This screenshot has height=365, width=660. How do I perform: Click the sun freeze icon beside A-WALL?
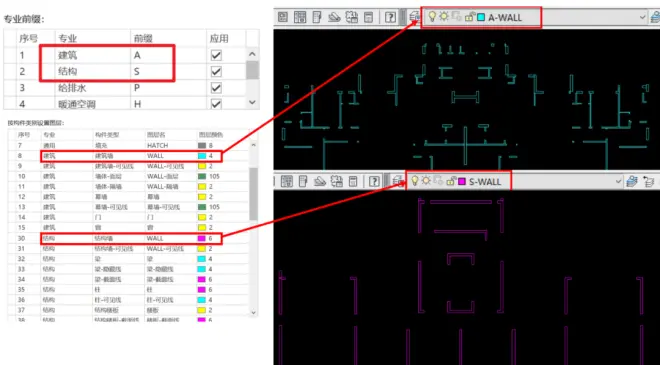[x=444, y=17]
